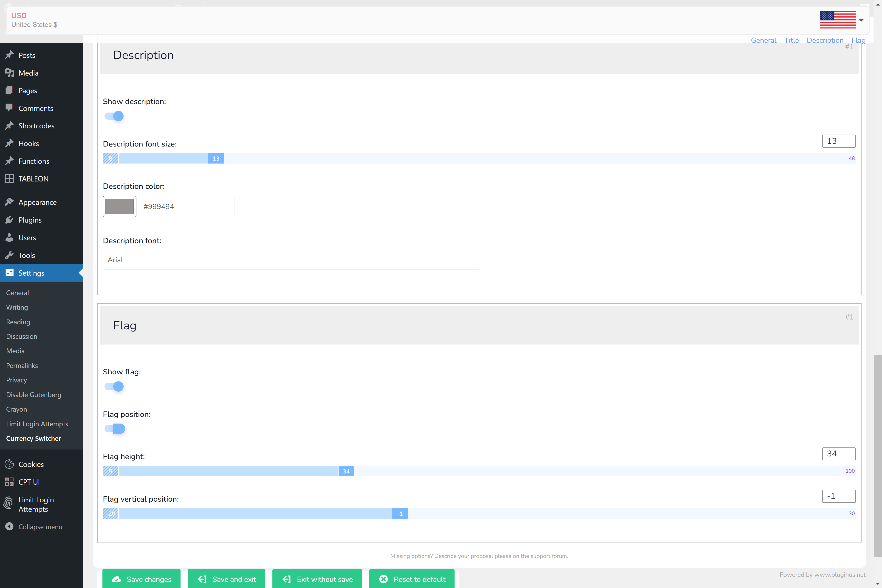Click the Exit without save button
The image size is (882, 588).
317,579
